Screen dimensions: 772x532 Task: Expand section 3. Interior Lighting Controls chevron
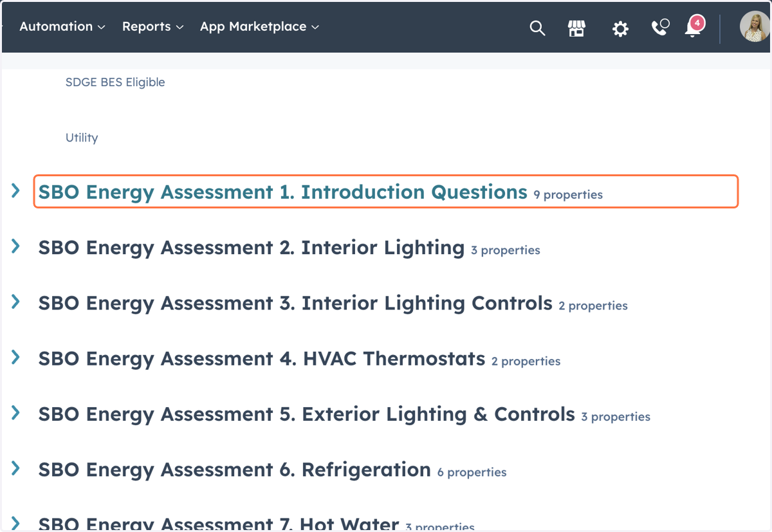pos(16,302)
